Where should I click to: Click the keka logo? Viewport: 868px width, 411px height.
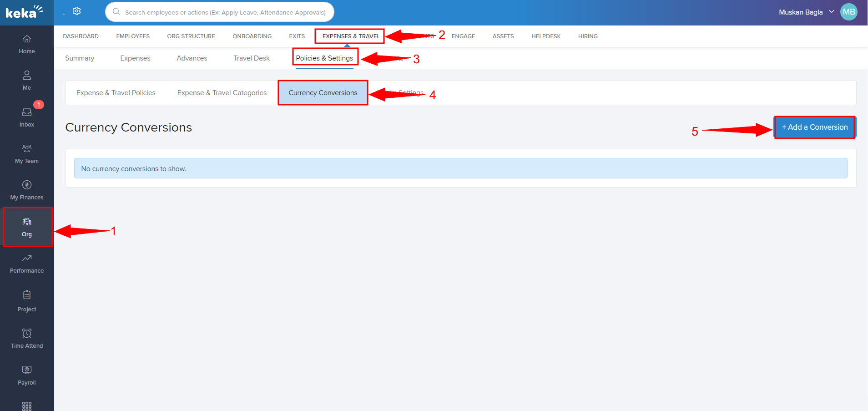pyautogui.click(x=24, y=12)
